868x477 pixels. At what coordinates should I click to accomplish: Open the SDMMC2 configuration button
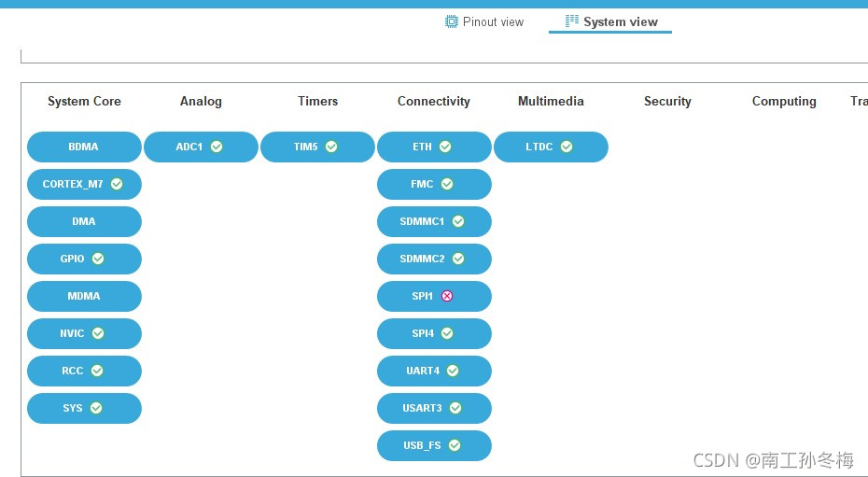pyautogui.click(x=434, y=259)
